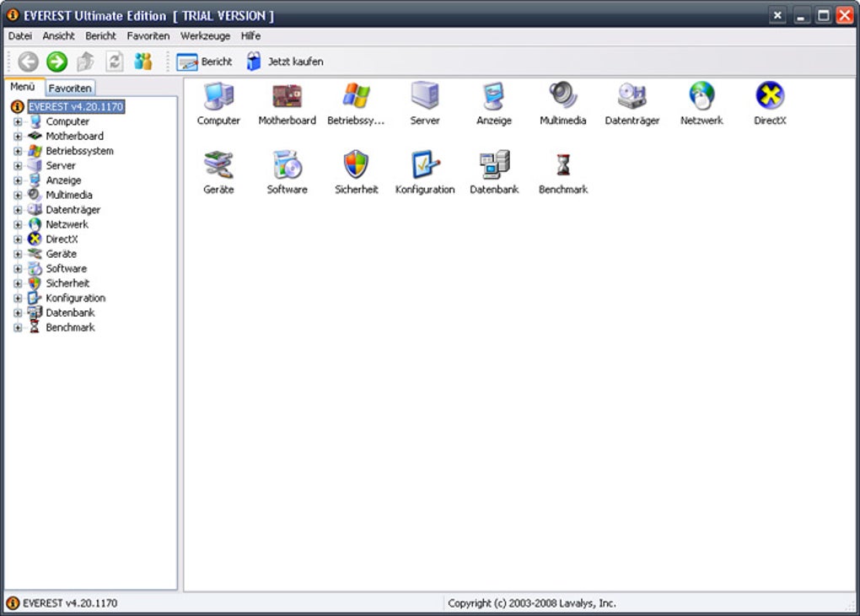
Task: Open the Hilfe menu
Action: point(250,36)
